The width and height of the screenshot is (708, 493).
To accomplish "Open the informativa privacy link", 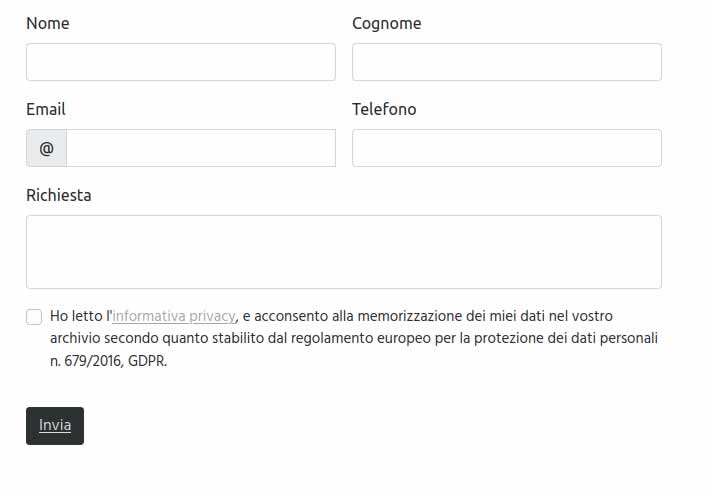I will pos(174,316).
